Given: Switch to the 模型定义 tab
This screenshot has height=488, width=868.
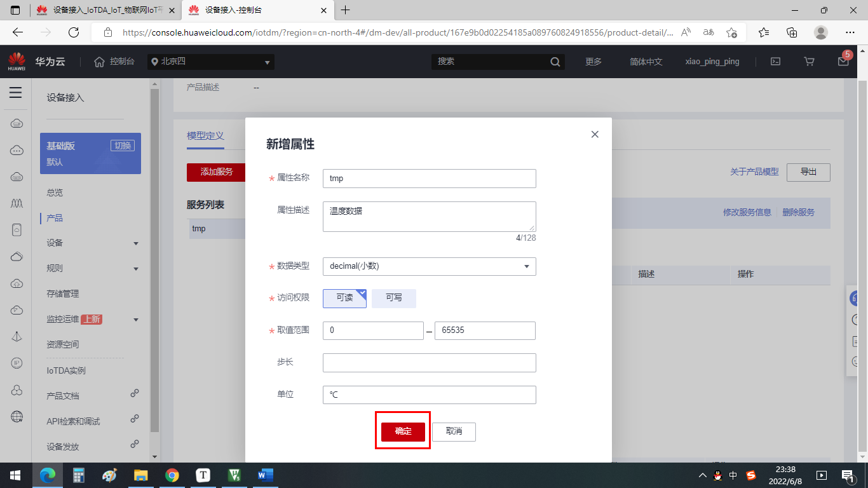Looking at the screenshot, I should click(x=205, y=136).
